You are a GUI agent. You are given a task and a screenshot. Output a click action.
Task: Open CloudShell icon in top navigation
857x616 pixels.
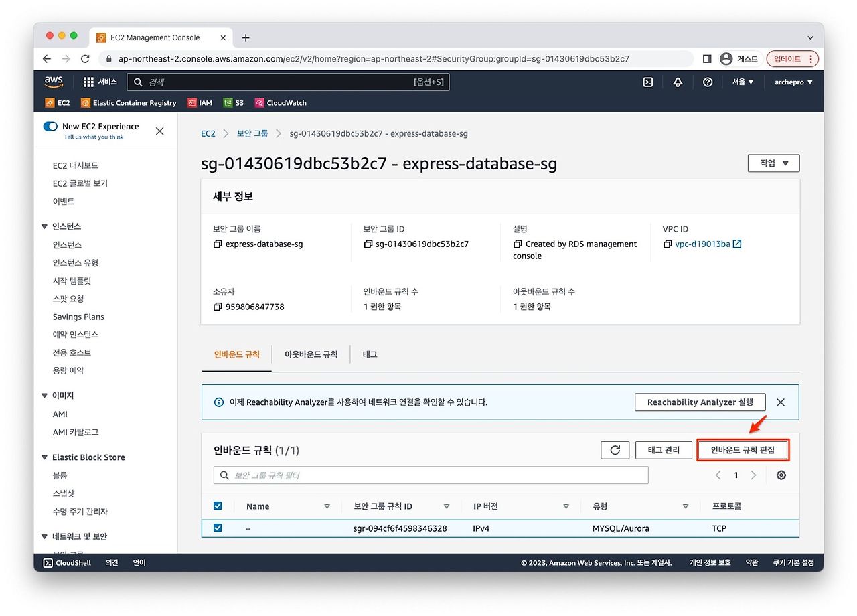[647, 82]
